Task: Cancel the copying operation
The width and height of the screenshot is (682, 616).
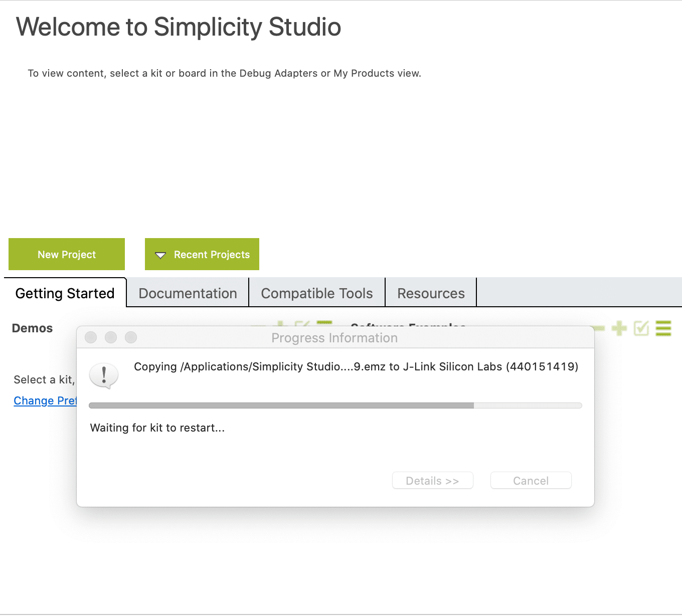Action: (531, 480)
